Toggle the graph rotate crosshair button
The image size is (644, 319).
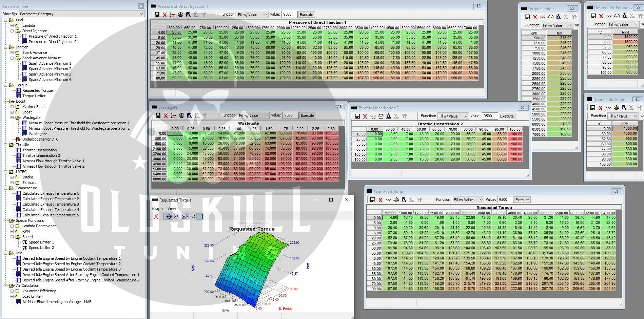169,216
